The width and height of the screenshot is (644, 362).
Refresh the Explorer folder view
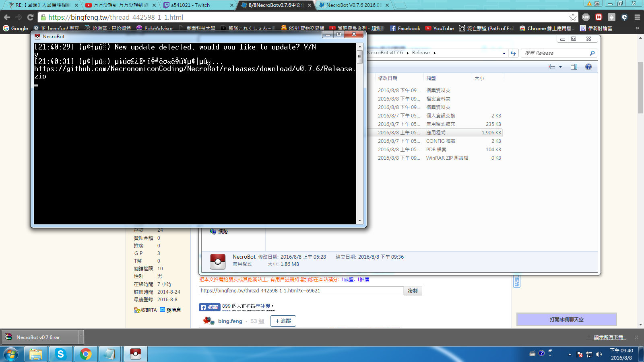click(x=513, y=53)
